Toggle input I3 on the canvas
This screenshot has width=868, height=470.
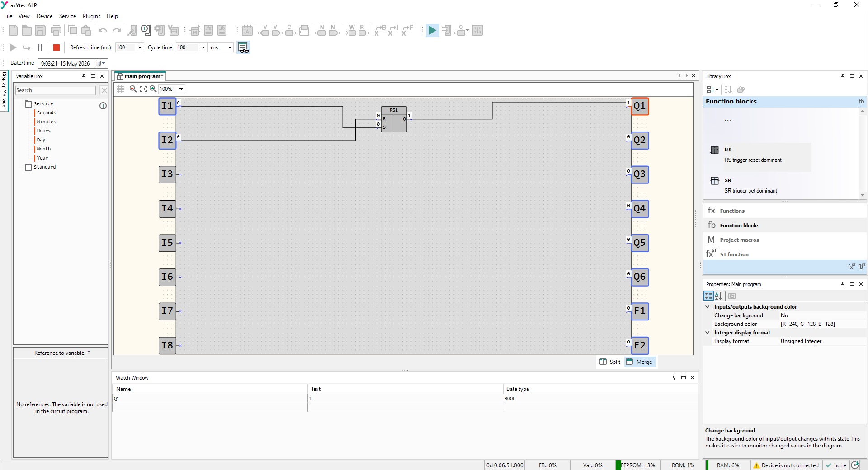tap(167, 174)
